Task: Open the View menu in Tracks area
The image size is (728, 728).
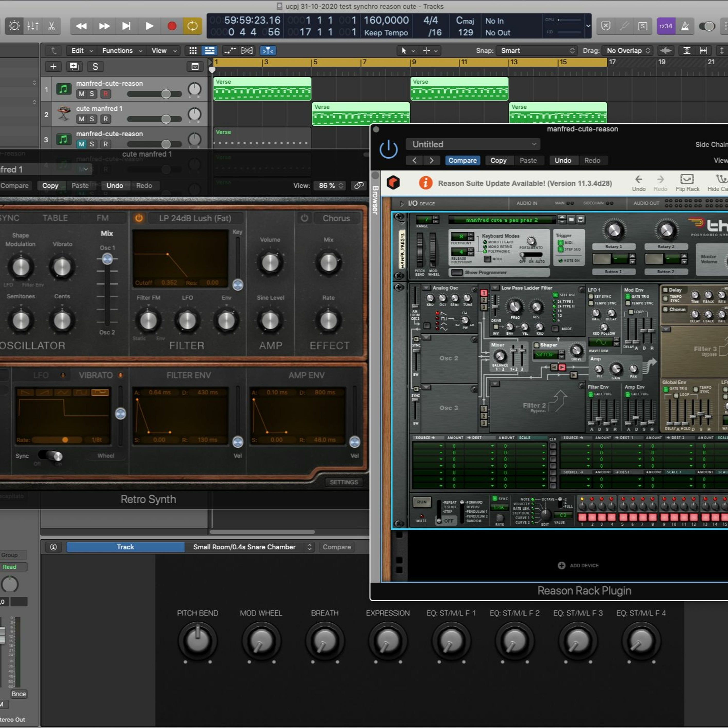Action: pyautogui.click(x=164, y=50)
